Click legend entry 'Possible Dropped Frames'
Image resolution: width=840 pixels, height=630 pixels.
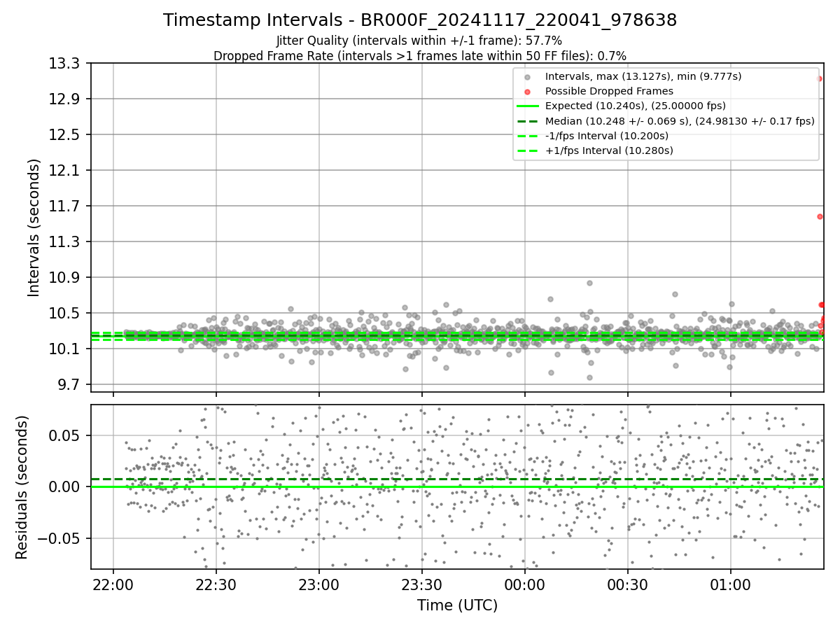click(x=609, y=91)
